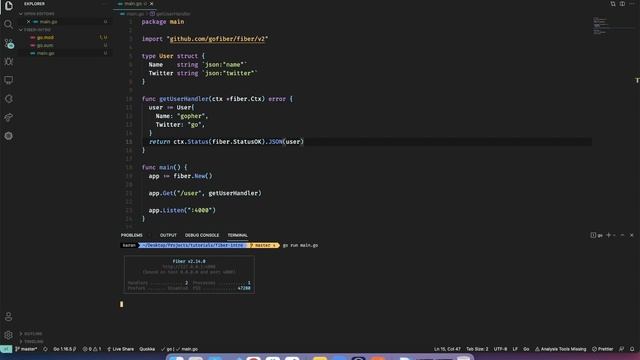Viewport: 640px width, 360px height.
Task: Select the 'go' terminal instance
Action: tap(597, 235)
